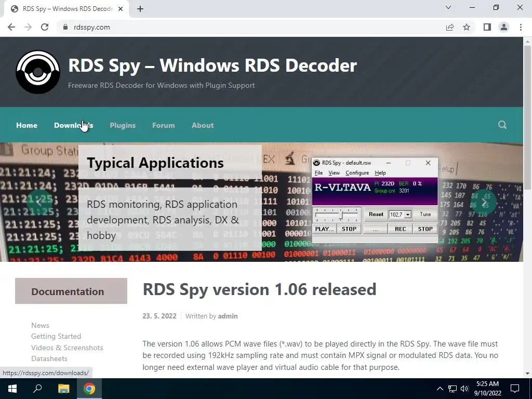Open the notification center icon

pos(515,389)
